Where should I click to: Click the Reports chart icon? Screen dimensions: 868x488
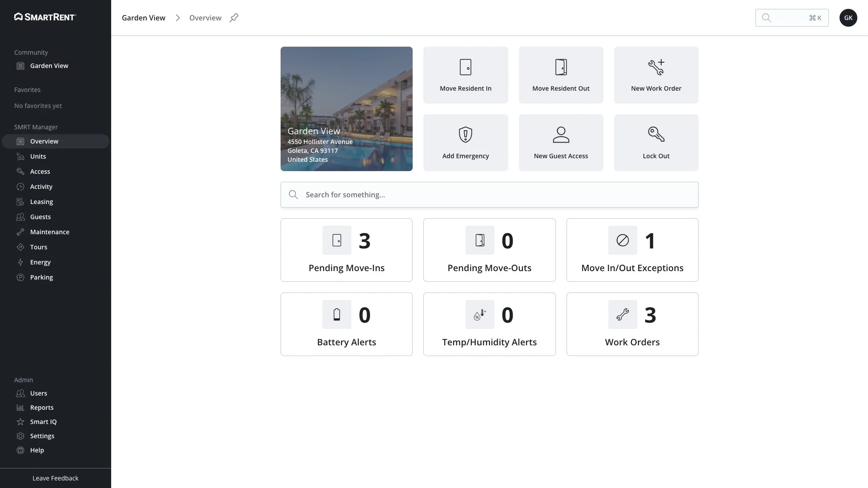coord(20,408)
